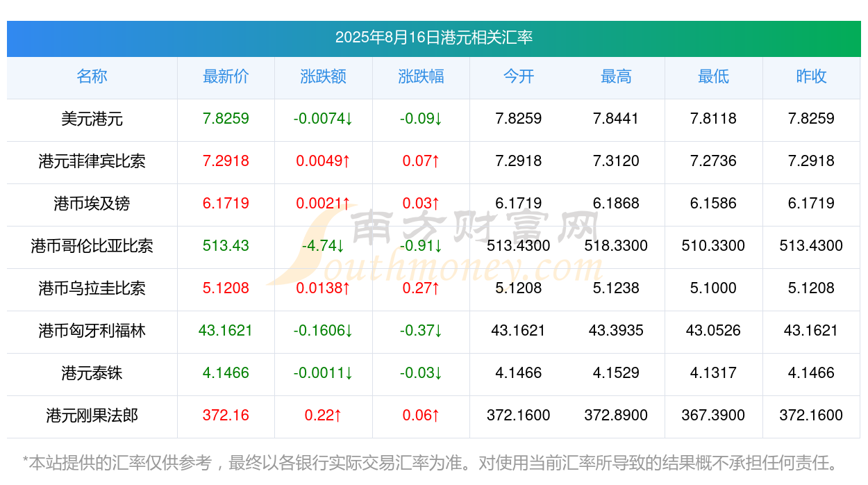Click the low value 5.1000
This screenshot has width=868, height=485.
713,288
